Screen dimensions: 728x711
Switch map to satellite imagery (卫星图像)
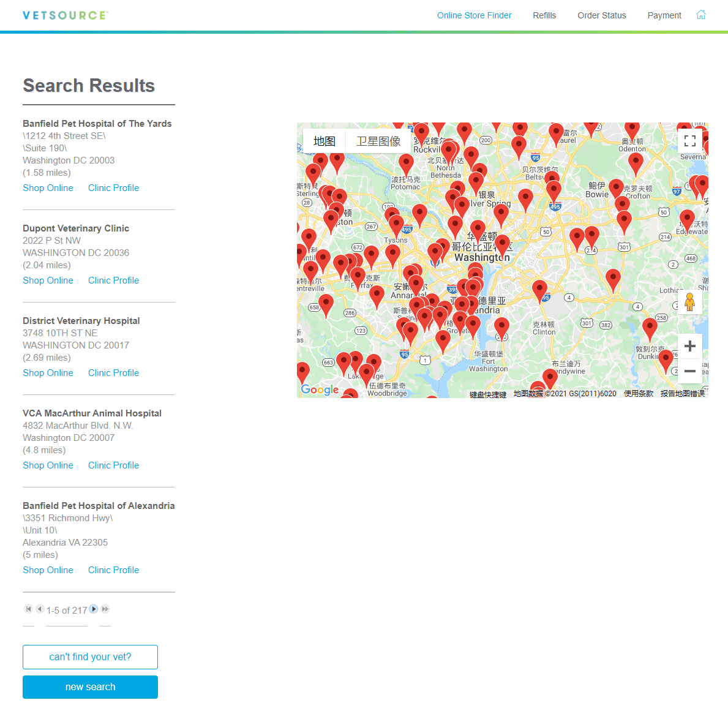pyautogui.click(x=378, y=141)
